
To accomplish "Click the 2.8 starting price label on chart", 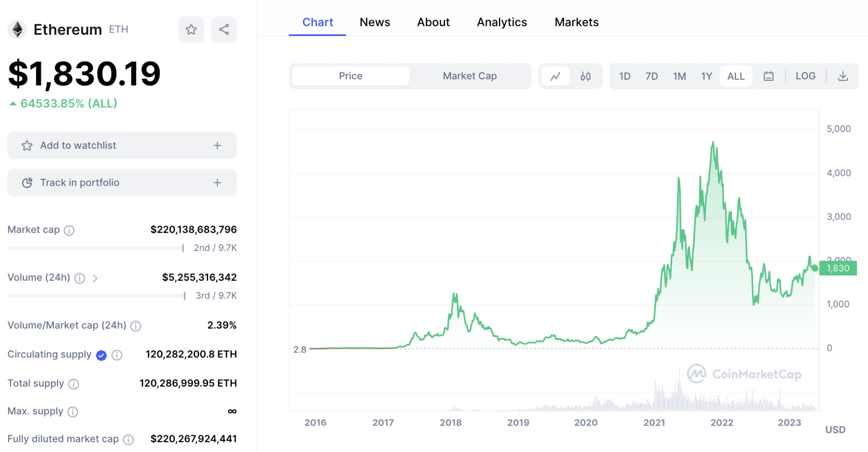I will point(300,350).
